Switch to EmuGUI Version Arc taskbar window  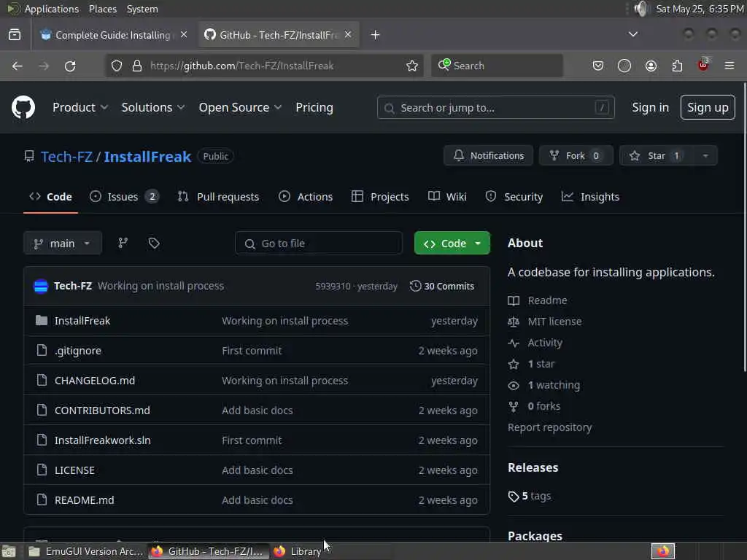click(86, 551)
